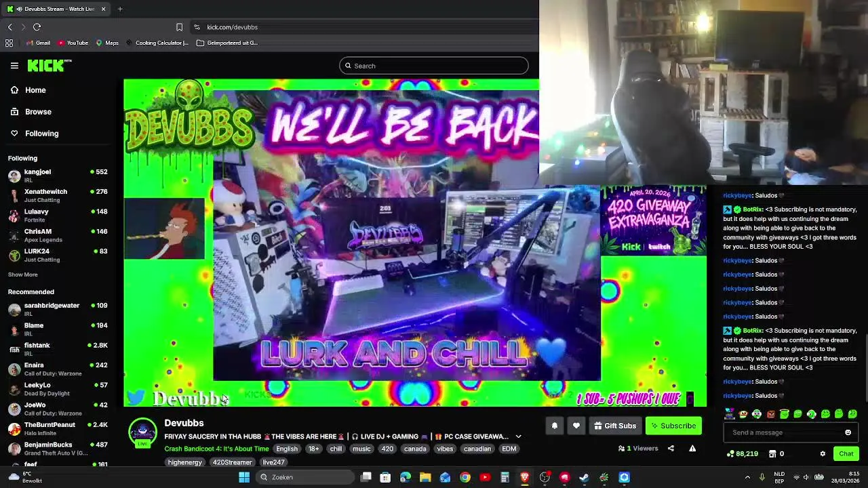Open the Geïmporteerd uit G... bookmarks folder
This screenshot has width=868, height=488.
227,43
